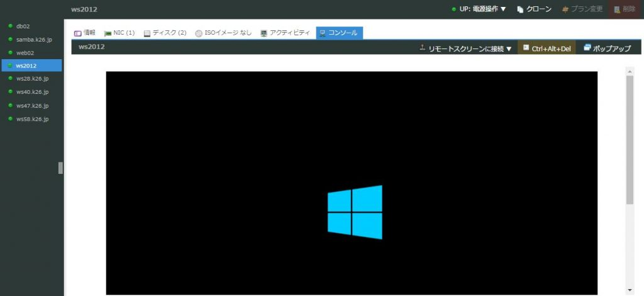Switch to the NIC (1) tab
Image resolution: width=644 pixels, height=296 pixels.
[x=119, y=33]
